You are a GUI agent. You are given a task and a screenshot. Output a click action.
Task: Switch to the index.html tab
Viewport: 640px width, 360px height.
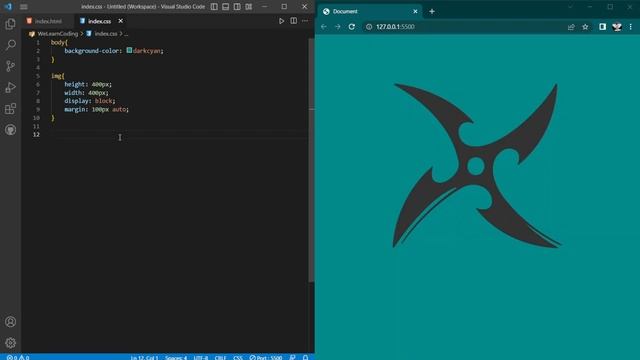[48, 21]
